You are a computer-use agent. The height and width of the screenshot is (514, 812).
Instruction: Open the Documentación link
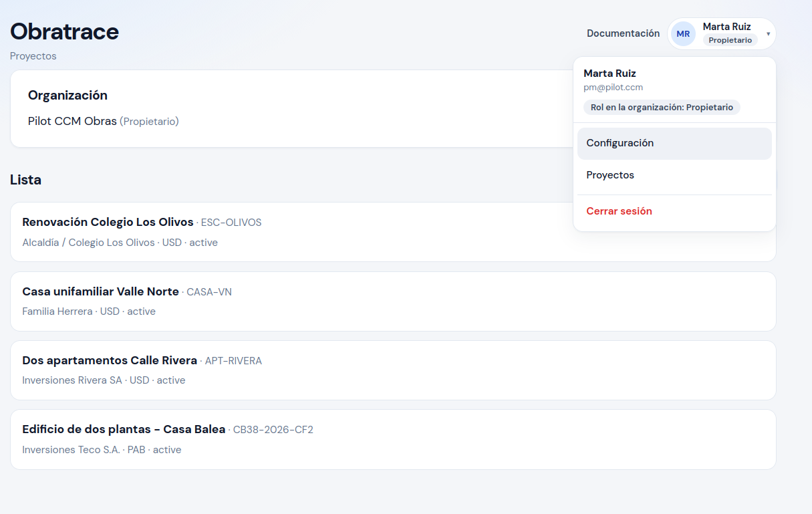tap(623, 33)
